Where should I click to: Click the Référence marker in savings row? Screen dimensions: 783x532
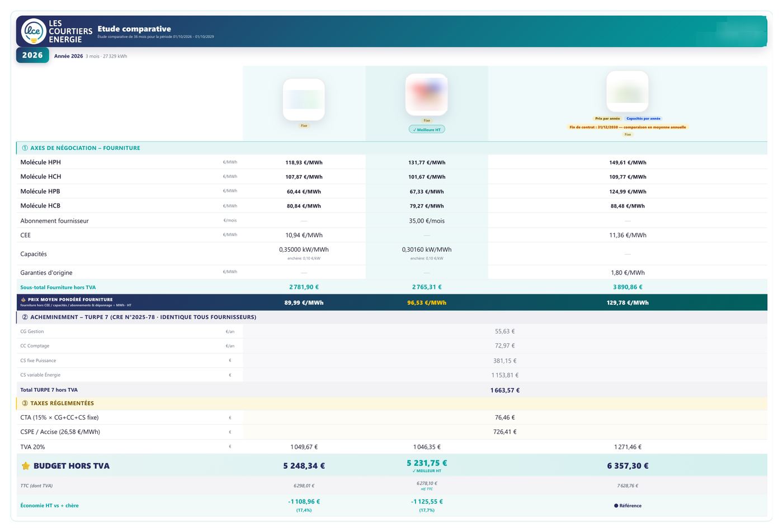coord(628,506)
